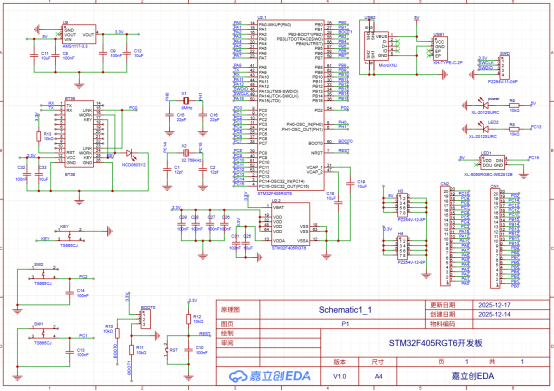Select capacitor C21 on VDDA
This screenshot has height=391, width=554.
pyautogui.click(x=236, y=243)
